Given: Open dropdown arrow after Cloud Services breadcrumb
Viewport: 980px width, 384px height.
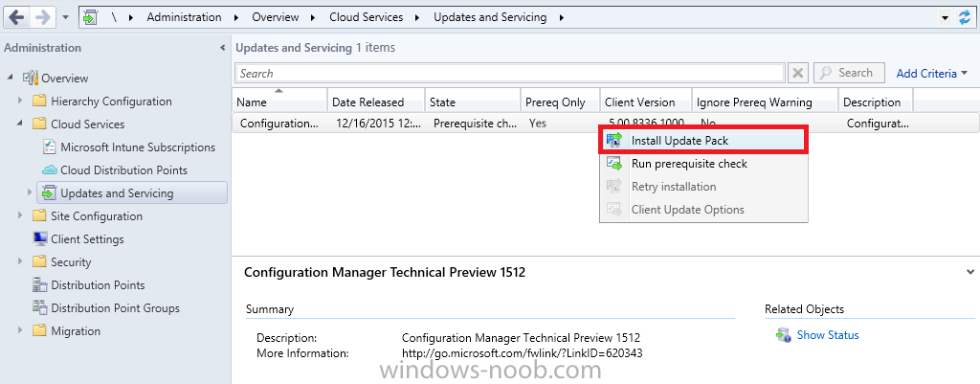Looking at the screenshot, I should point(418,17).
